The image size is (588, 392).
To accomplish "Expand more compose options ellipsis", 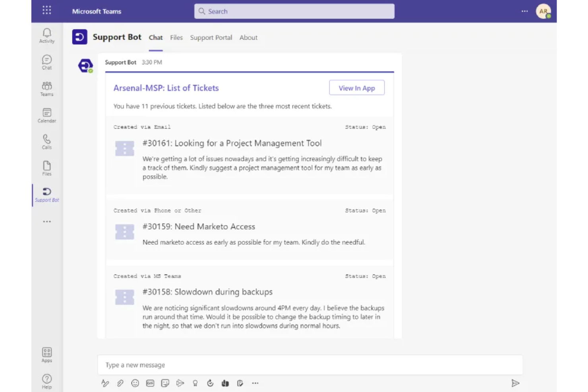I will click(x=255, y=383).
